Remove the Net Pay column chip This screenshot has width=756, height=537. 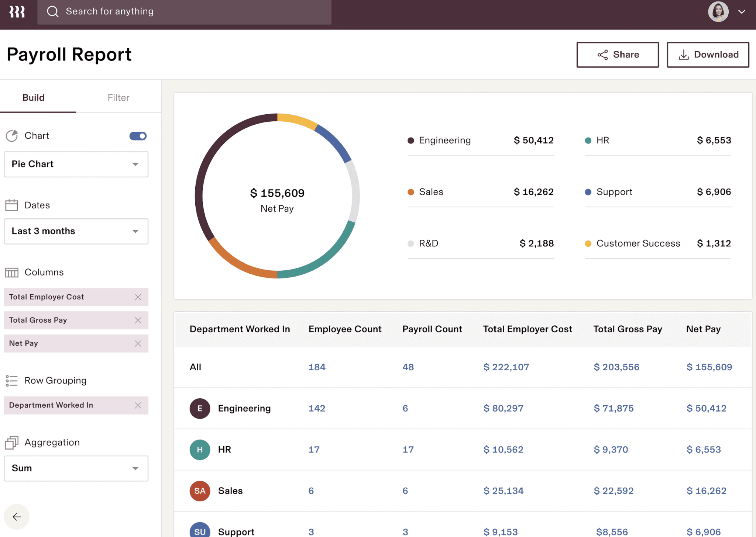(138, 343)
